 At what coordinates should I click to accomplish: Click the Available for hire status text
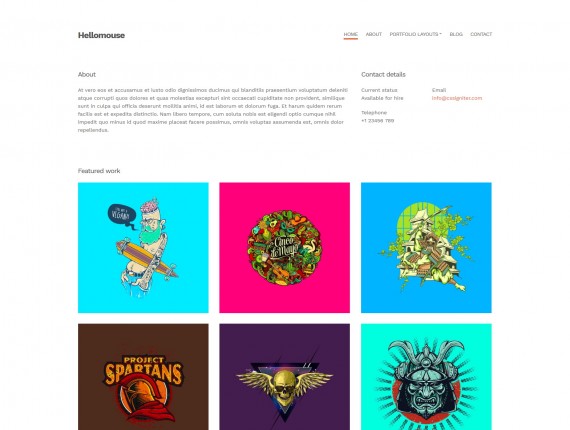382,98
